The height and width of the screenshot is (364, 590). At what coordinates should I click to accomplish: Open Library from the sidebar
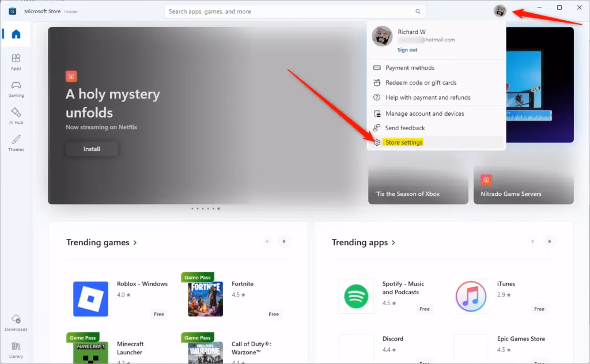point(16,348)
